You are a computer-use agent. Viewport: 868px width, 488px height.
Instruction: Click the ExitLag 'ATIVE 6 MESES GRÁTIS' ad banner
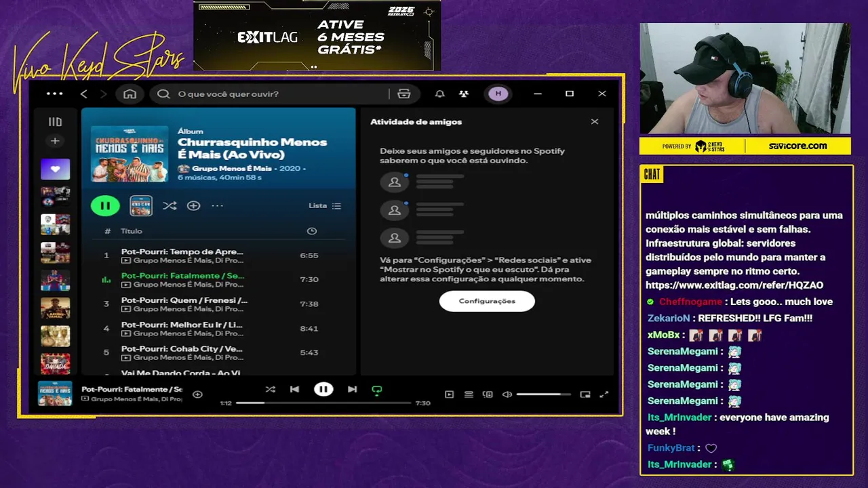point(317,36)
